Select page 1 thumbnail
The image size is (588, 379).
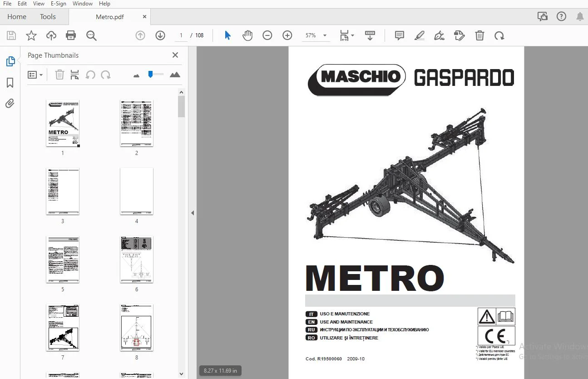pyautogui.click(x=63, y=123)
